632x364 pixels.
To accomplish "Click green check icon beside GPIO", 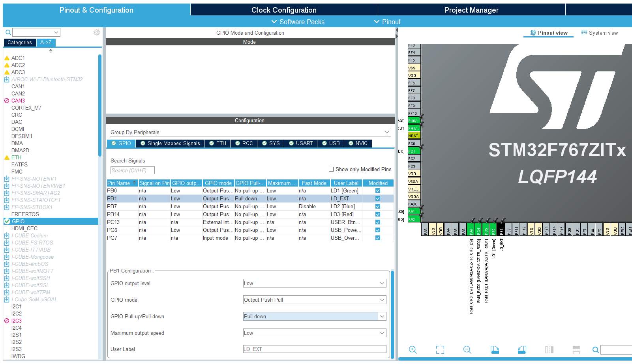I will (x=7, y=221).
